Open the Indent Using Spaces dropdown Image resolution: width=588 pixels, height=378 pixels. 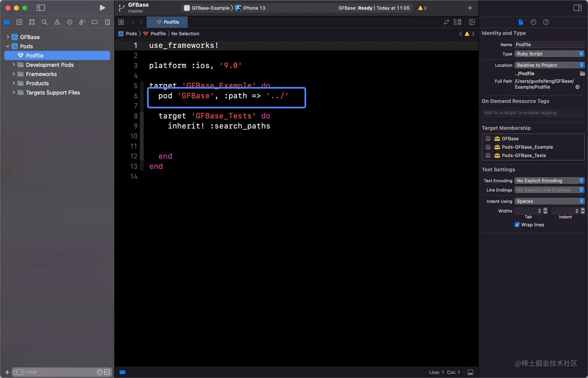[x=549, y=201]
